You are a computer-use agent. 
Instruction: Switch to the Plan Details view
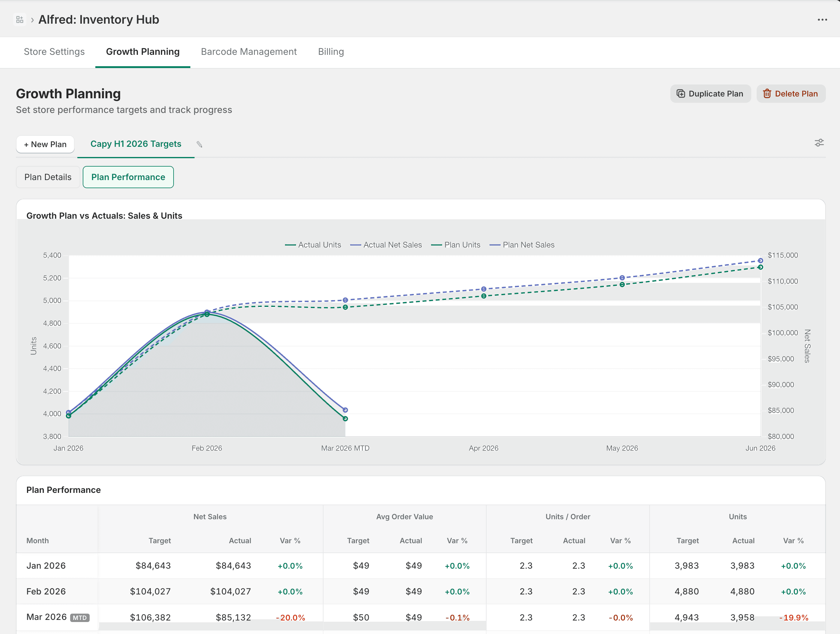[x=48, y=177]
